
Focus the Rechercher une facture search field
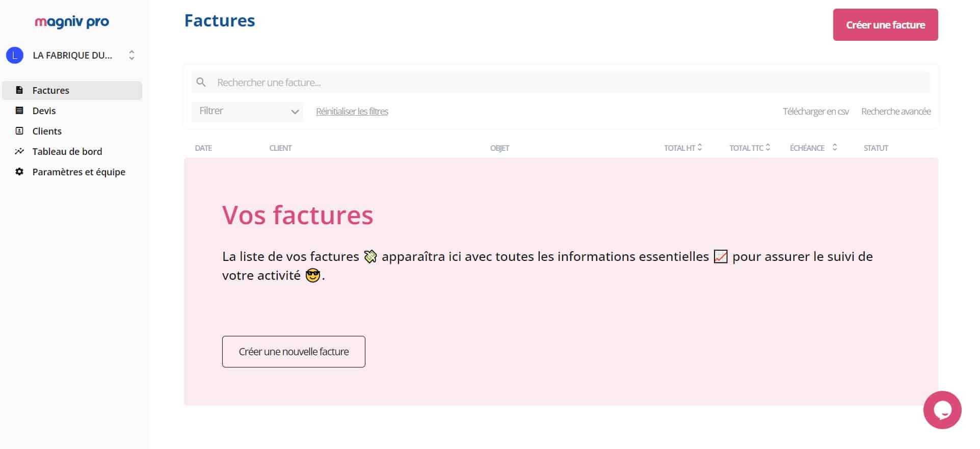[561, 83]
